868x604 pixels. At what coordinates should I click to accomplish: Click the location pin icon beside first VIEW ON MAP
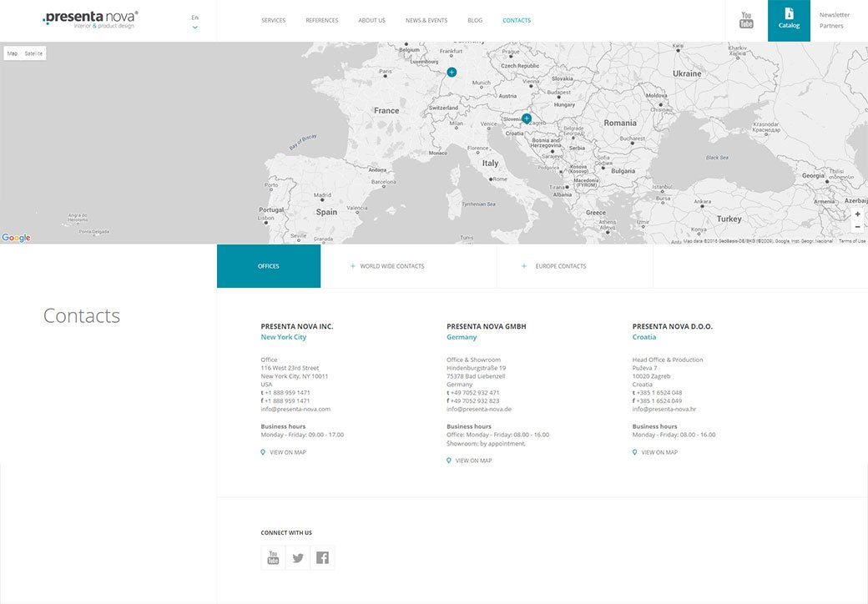click(x=263, y=451)
